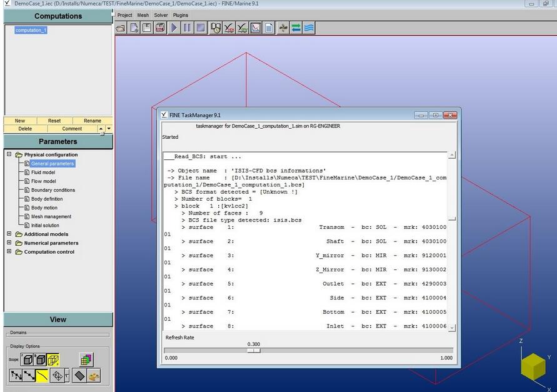
Task: Click the yellow orientation cube in the viewport
Action: 533,366
